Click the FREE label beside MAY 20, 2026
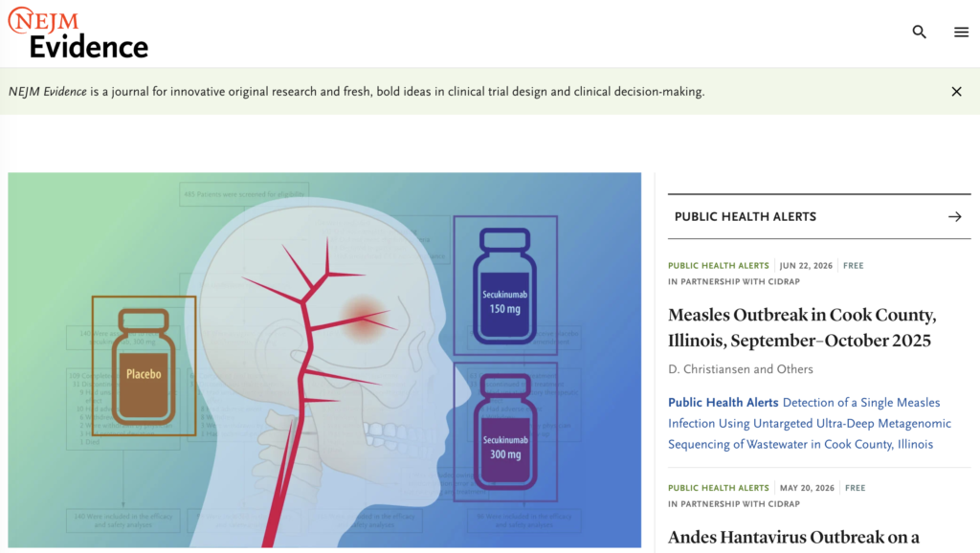Image resolution: width=980 pixels, height=553 pixels. 855,488
